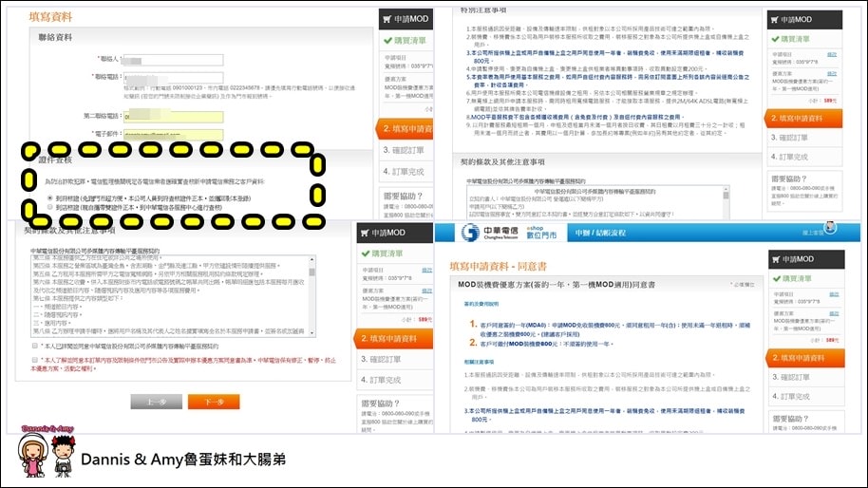
Task: Click the orange 下一步 button
Action: pyautogui.click(x=214, y=402)
